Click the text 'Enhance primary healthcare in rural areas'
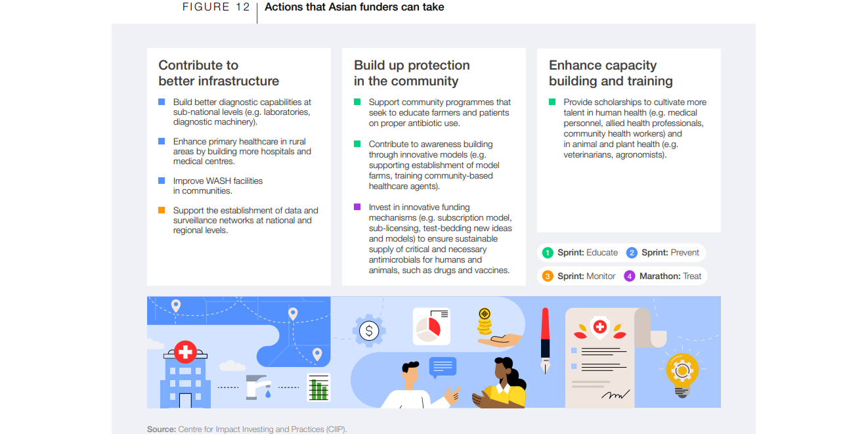This screenshot has width=868, height=434. click(x=242, y=151)
